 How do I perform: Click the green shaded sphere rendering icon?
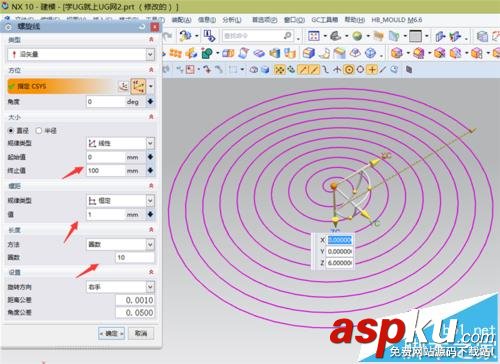[x=357, y=36]
